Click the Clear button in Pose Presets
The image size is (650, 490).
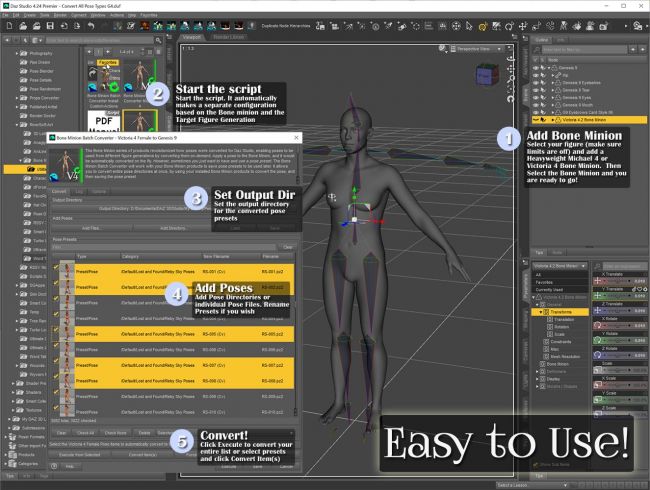[x=288, y=247]
